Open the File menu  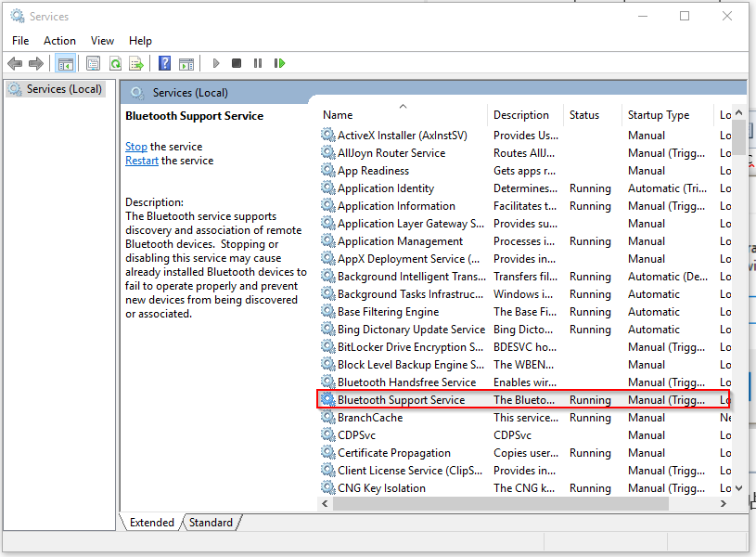click(20, 41)
